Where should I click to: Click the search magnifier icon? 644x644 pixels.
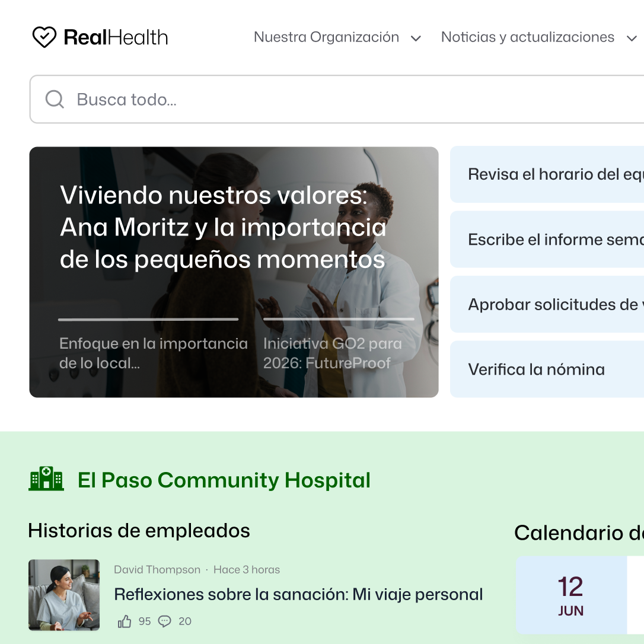pos(55,99)
